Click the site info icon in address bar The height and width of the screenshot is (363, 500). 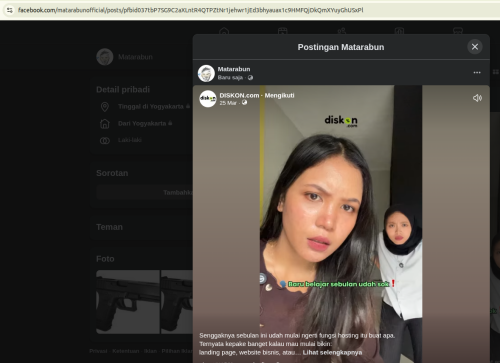point(9,10)
